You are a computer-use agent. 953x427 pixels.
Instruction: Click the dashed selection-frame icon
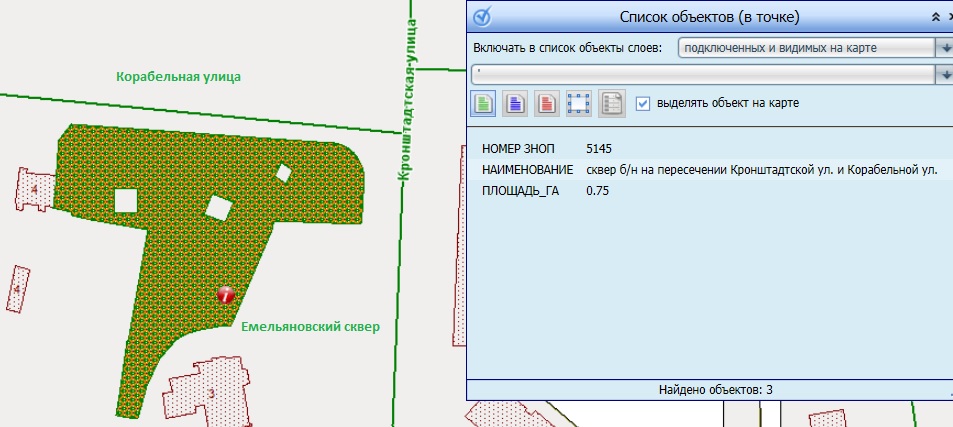(578, 103)
